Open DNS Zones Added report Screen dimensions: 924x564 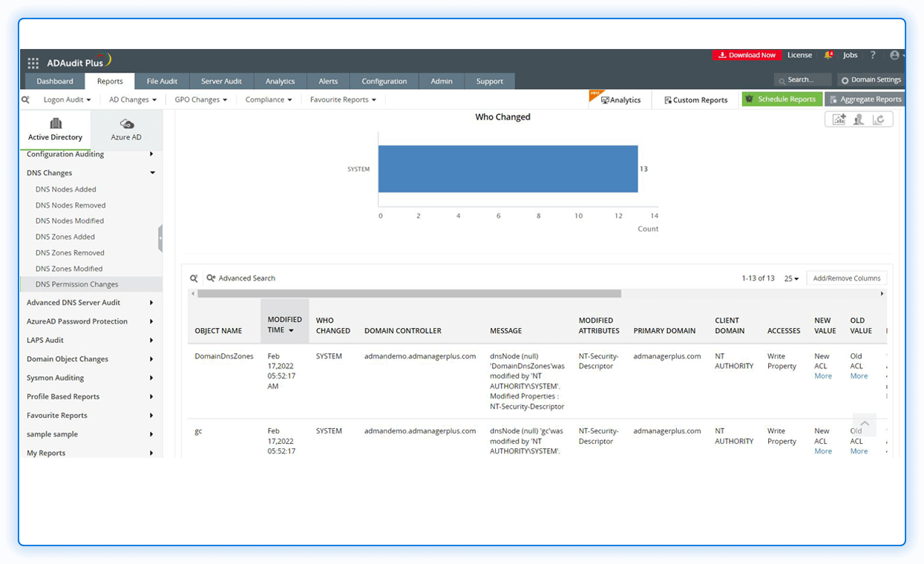point(65,237)
